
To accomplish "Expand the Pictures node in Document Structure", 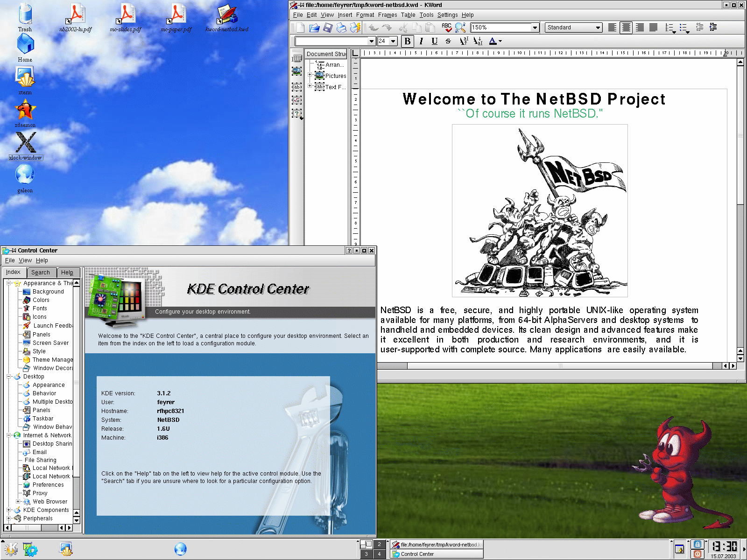I will tap(310, 75).
